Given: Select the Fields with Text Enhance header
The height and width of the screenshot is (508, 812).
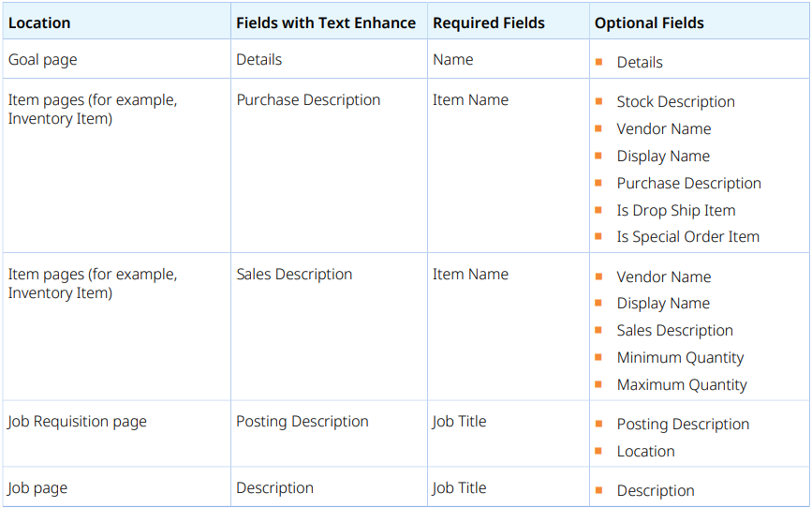Looking at the screenshot, I should point(326,22).
